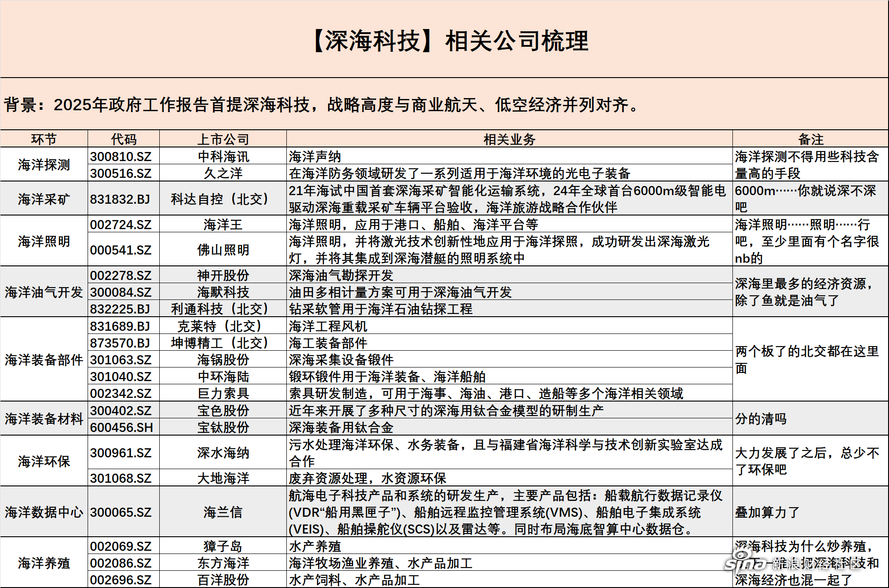Select company cell 东方海洋
Screen dimensions: 889x588
[x=223, y=563]
